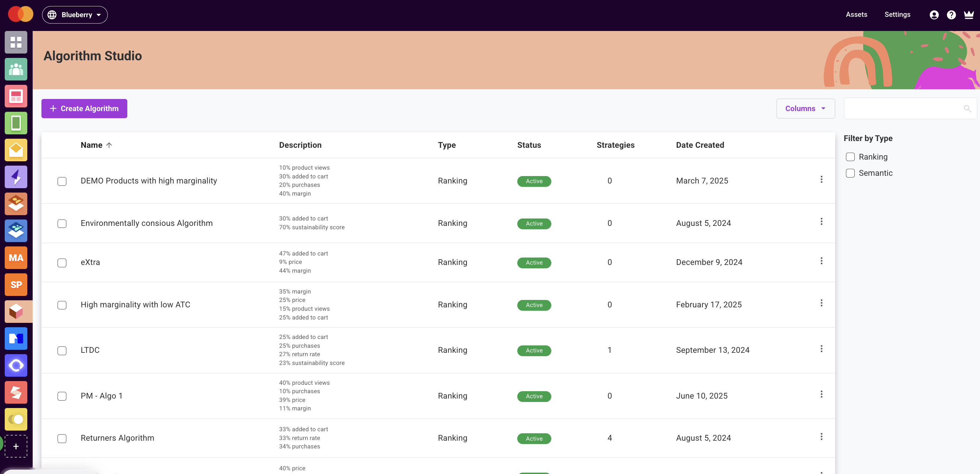Viewport: 980px width, 474px height.
Task: Check the Environmentally consious Algorithm row
Action: click(62, 224)
